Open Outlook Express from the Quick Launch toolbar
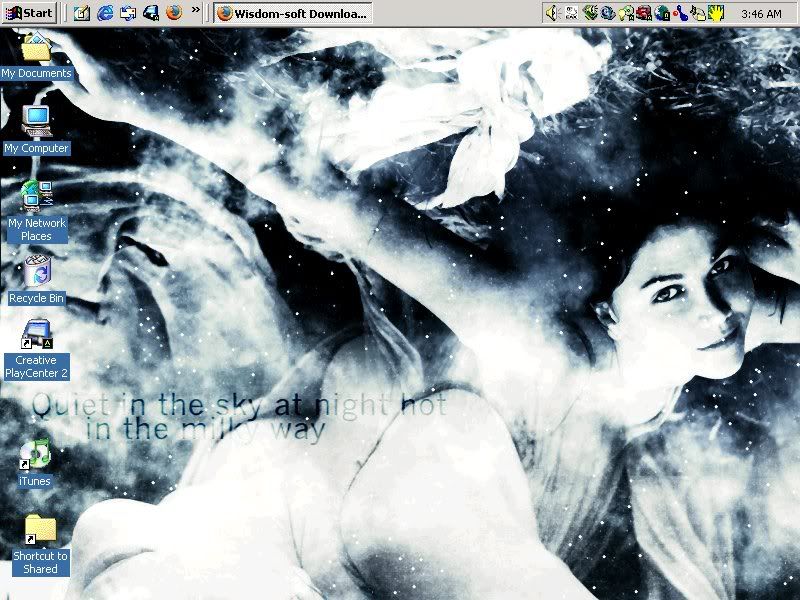This screenshot has height=600, width=800. coord(130,10)
